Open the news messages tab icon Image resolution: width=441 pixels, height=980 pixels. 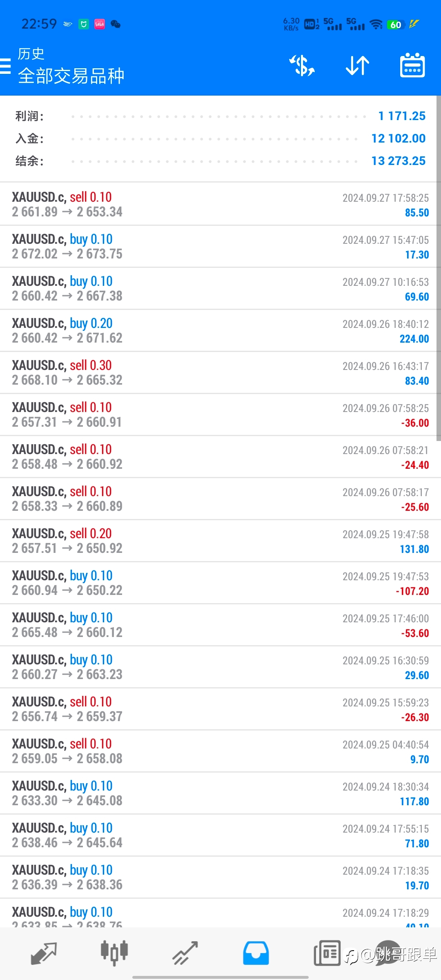pos(327,953)
